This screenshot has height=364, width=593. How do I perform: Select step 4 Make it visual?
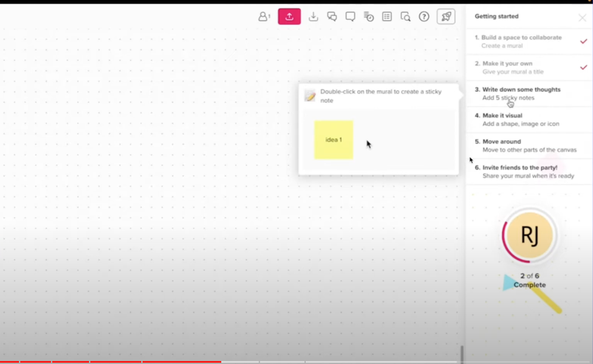click(x=529, y=120)
